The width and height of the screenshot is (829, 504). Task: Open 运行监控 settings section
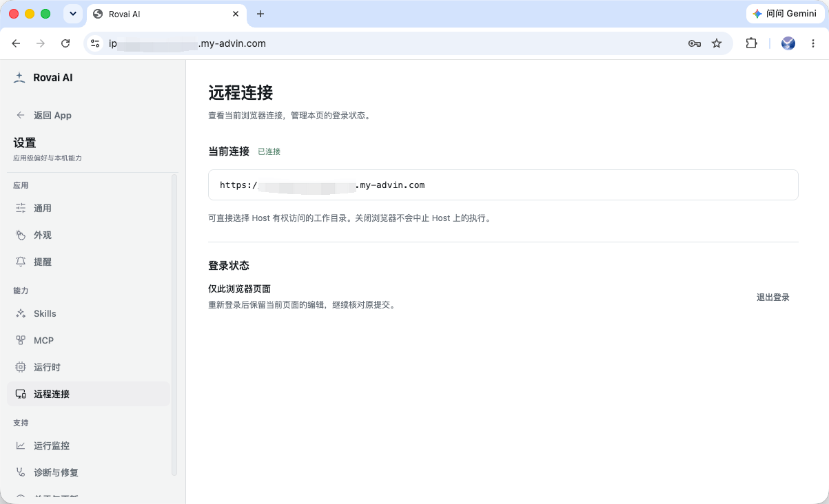(88, 445)
